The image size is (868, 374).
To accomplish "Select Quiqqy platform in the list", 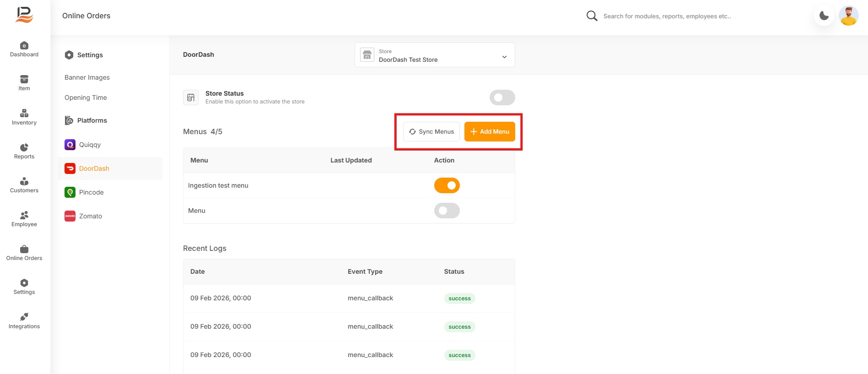I will click(x=90, y=145).
